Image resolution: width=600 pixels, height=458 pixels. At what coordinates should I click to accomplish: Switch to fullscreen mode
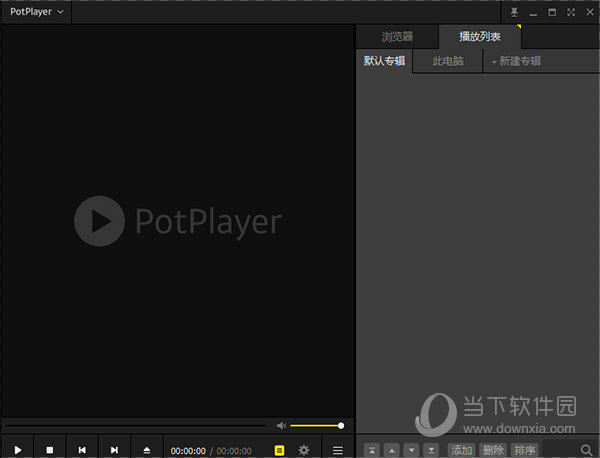[571, 12]
